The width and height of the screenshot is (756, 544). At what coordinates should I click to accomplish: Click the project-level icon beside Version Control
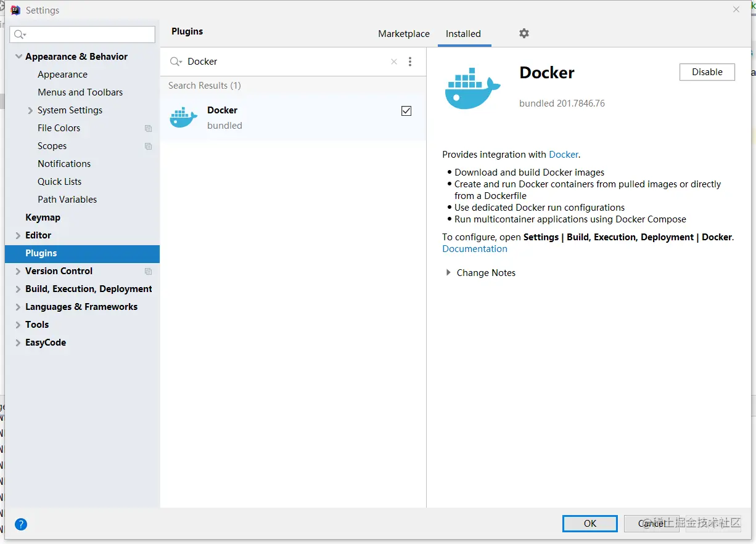(x=148, y=271)
